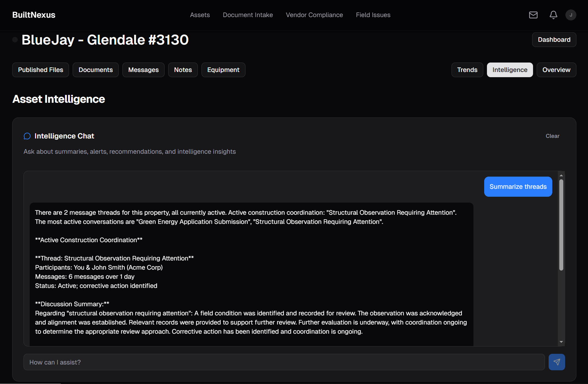Open the Overview tab

(556, 70)
